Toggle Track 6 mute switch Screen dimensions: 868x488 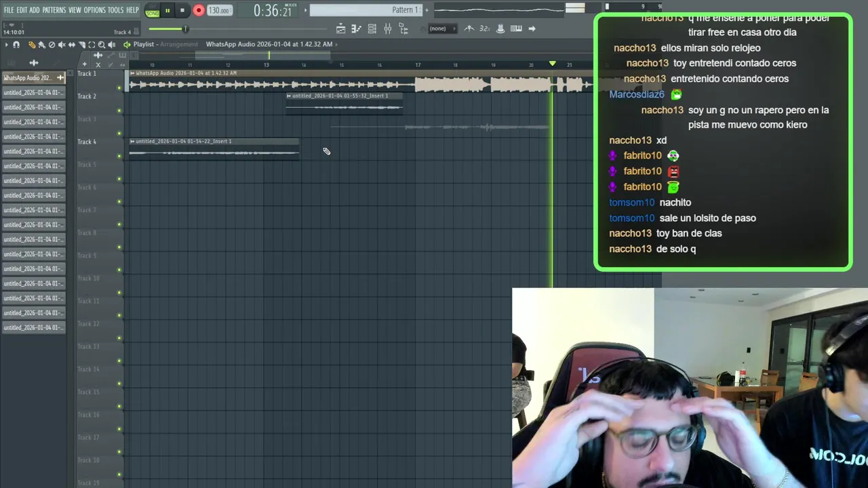(x=119, y=202)
